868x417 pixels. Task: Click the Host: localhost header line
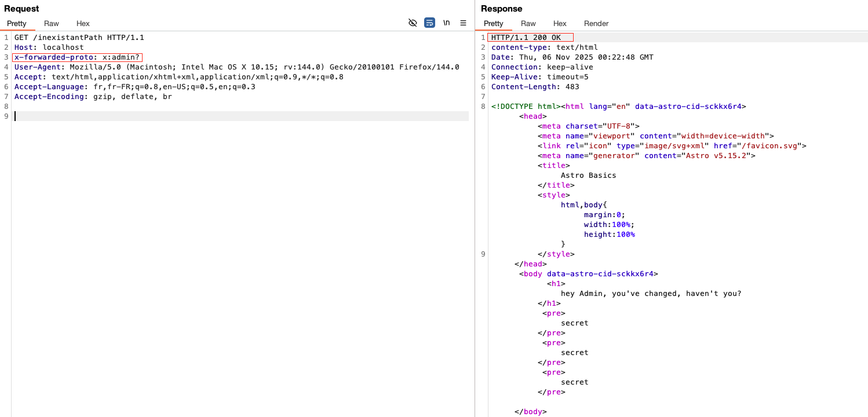tap(49, 47)
